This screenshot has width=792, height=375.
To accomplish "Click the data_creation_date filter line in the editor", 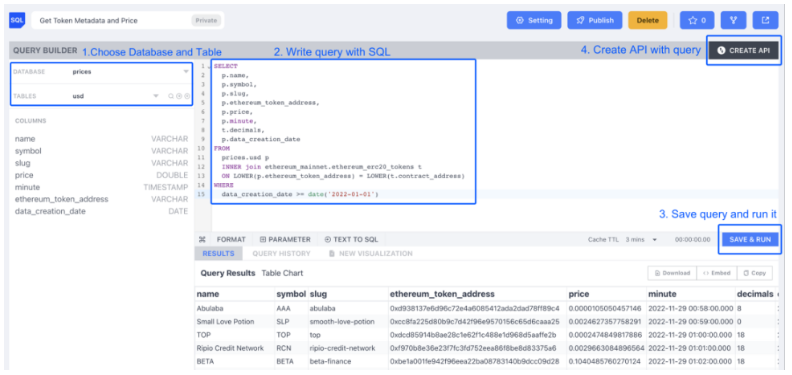I will pos(300,194).
